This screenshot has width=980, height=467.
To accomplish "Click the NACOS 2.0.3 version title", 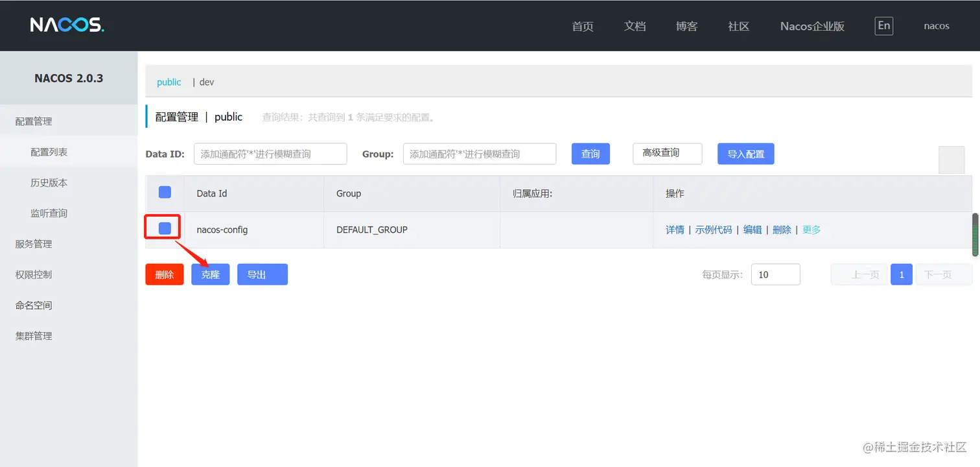I will tap(69, 78).
